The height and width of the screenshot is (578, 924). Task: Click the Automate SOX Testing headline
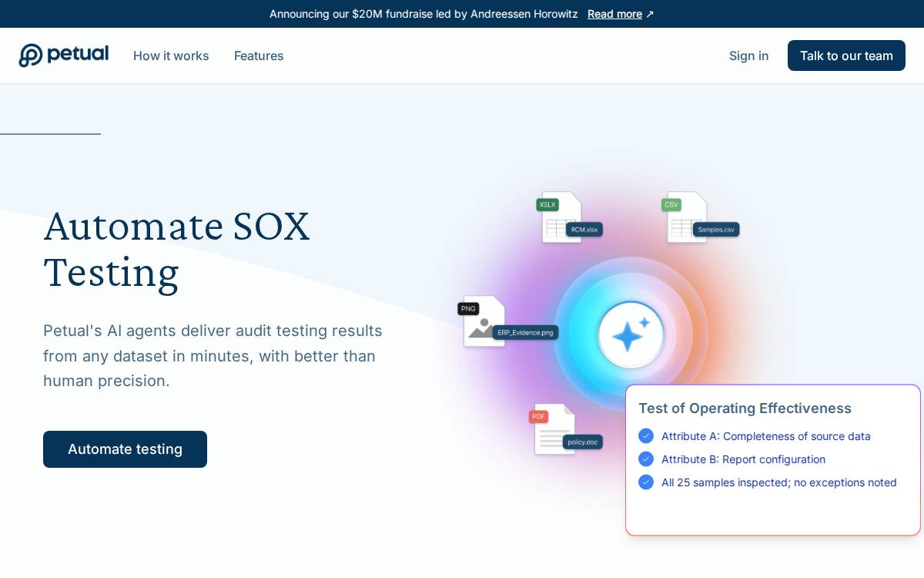coord(177,250)
